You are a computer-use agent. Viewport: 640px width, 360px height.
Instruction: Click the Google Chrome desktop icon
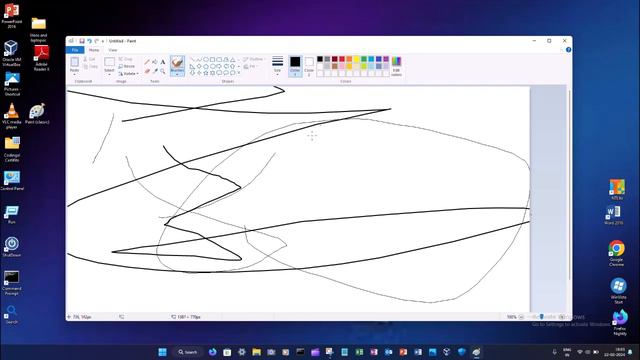tap(616, 253)
